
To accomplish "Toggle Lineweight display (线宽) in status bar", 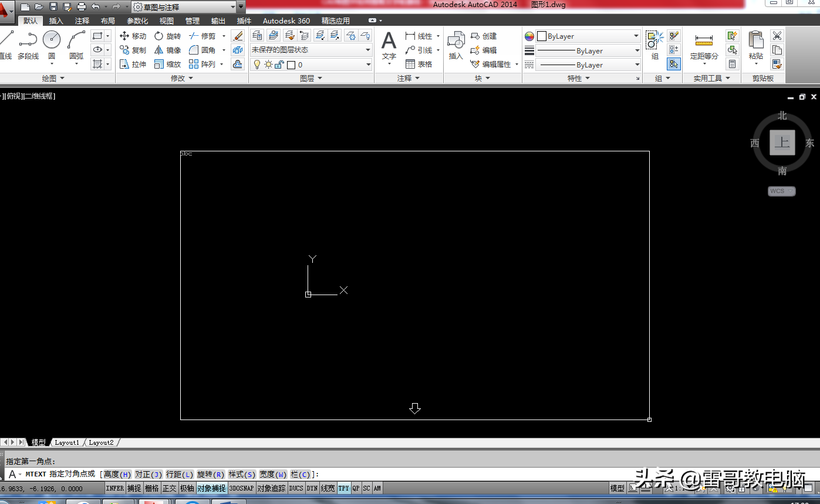I will pos(328,488).
